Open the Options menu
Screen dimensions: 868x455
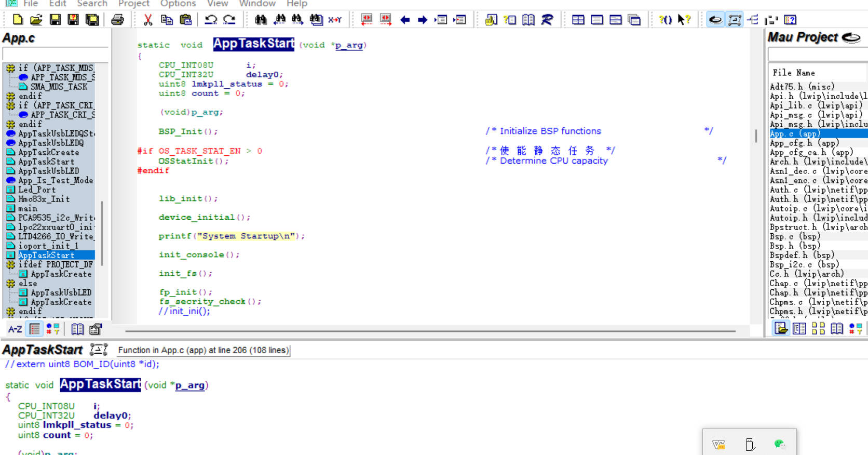[178, 4]
